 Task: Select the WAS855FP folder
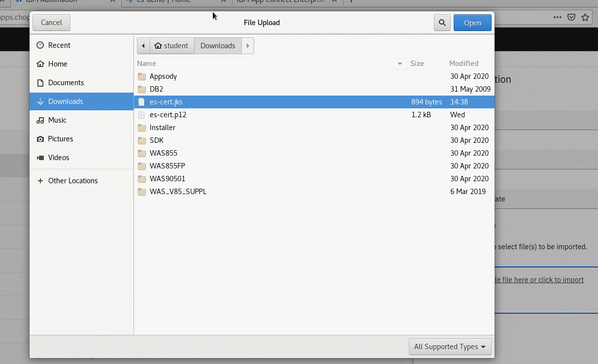coord(167,166)
